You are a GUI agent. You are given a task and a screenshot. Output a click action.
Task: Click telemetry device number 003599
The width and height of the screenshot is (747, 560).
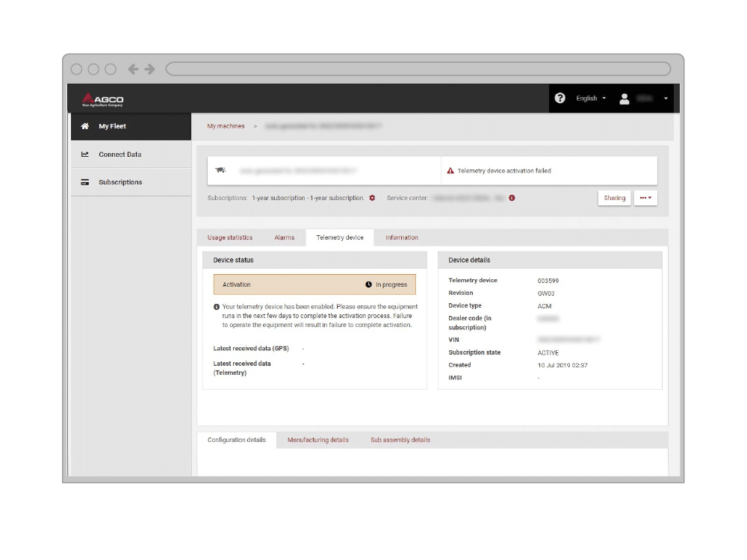click(548, 281)
